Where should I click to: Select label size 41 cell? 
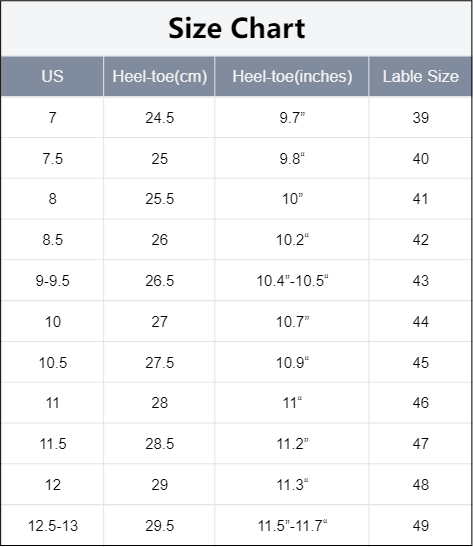pyautogui.click(x=420, y=199)
